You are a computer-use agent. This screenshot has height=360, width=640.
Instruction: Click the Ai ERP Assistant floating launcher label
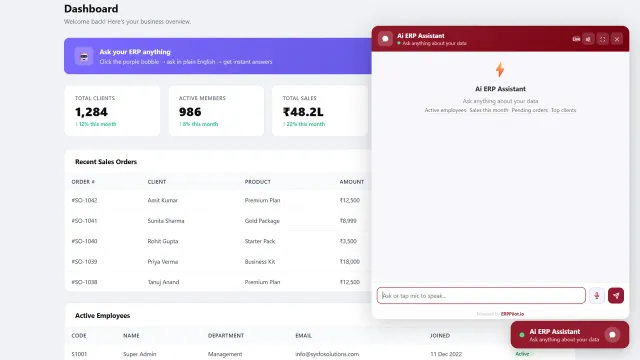[x=554, y=331]
